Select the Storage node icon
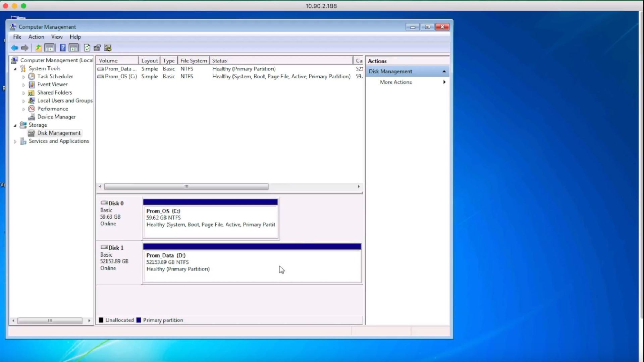Image resolution: width=644 pixels, height=362 pixels. tap(23, 125)
